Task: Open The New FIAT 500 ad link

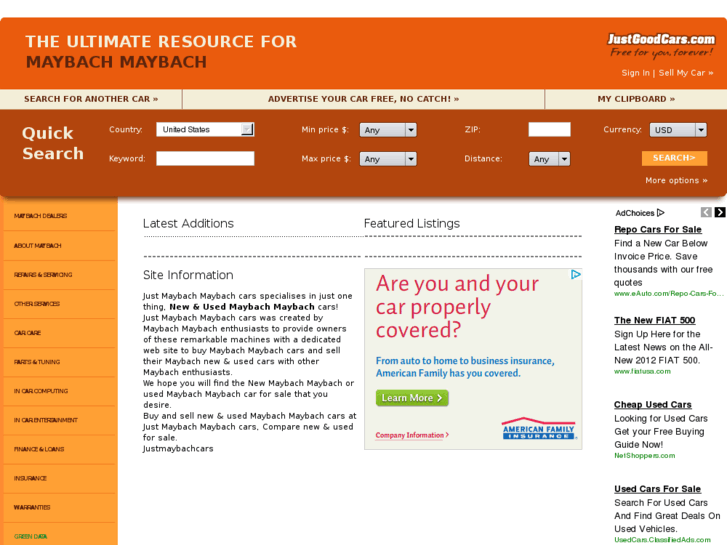Action: (x=655, y=320)
